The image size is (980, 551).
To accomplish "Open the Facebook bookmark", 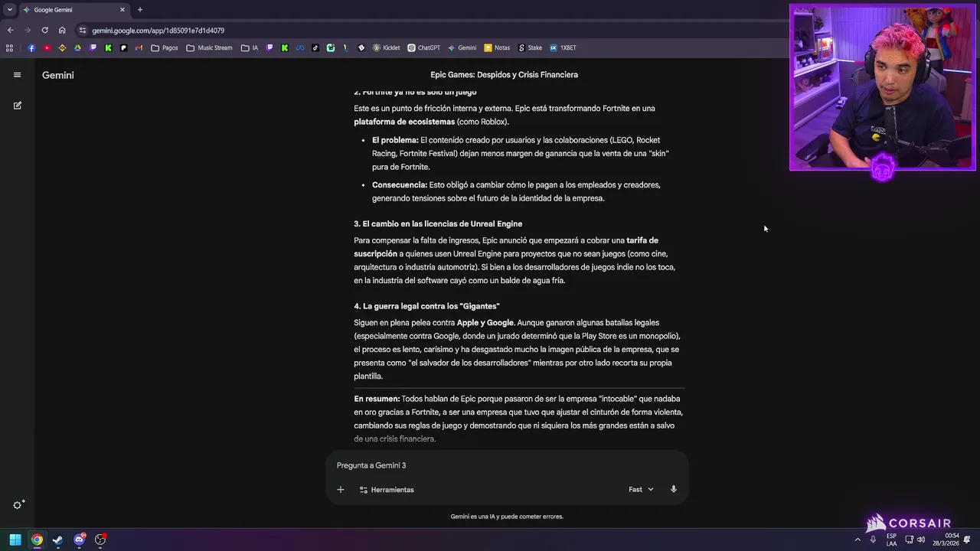I will click(x=31, y=47).
